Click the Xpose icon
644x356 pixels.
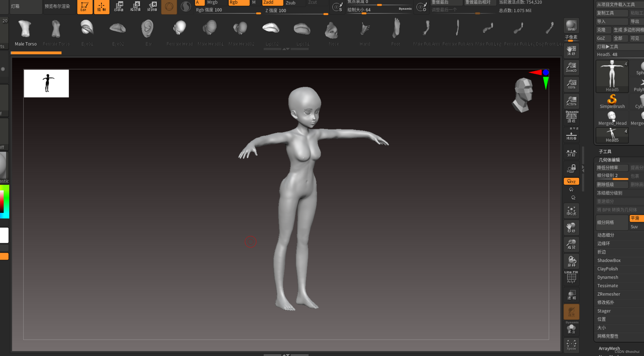(571, 345)
